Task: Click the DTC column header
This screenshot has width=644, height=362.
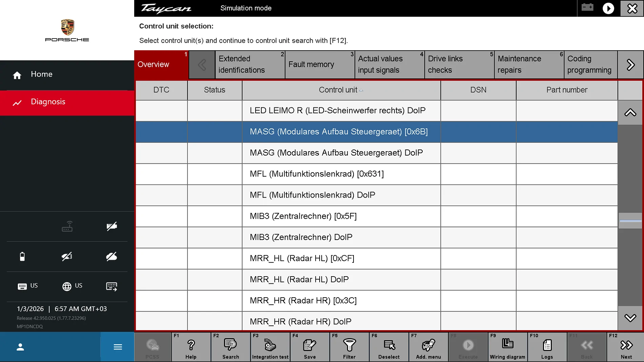Action: pos(161,90)
